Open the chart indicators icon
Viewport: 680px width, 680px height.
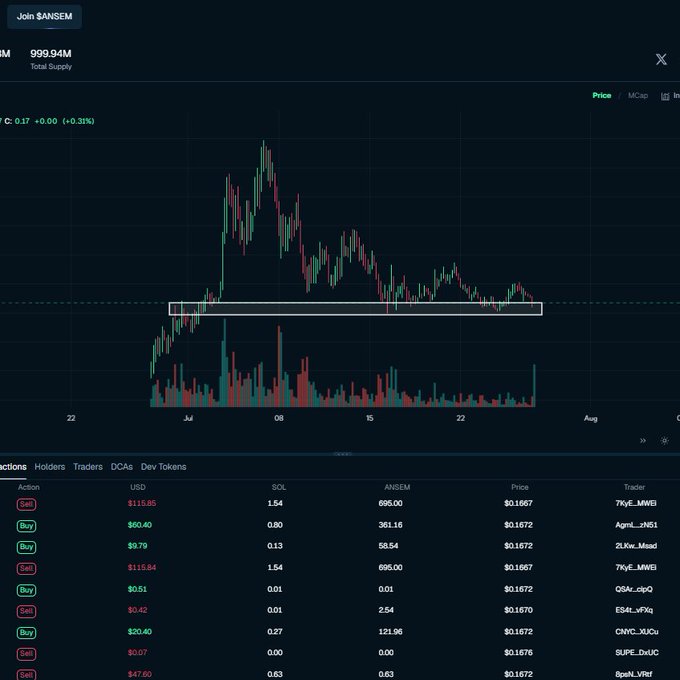click(x=665, y=96)
